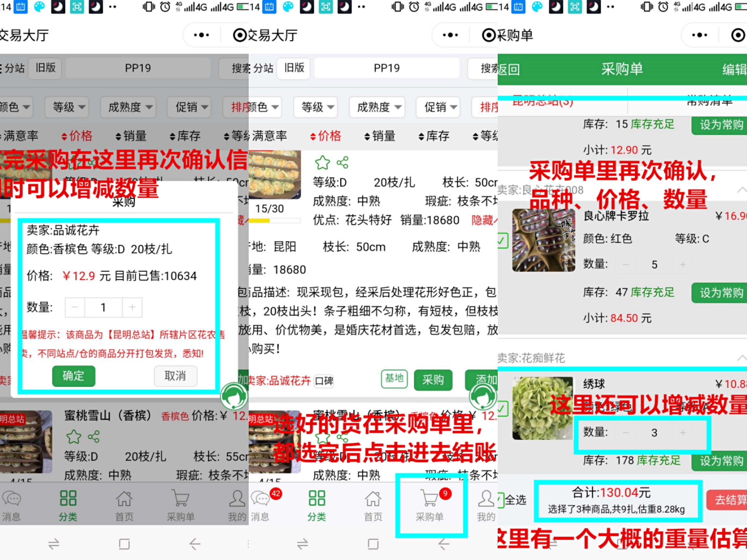The width and height of the screenshot is (747, 560).
Task: Tap mini-program close circle in middle screen
Action: coord(488,35)
